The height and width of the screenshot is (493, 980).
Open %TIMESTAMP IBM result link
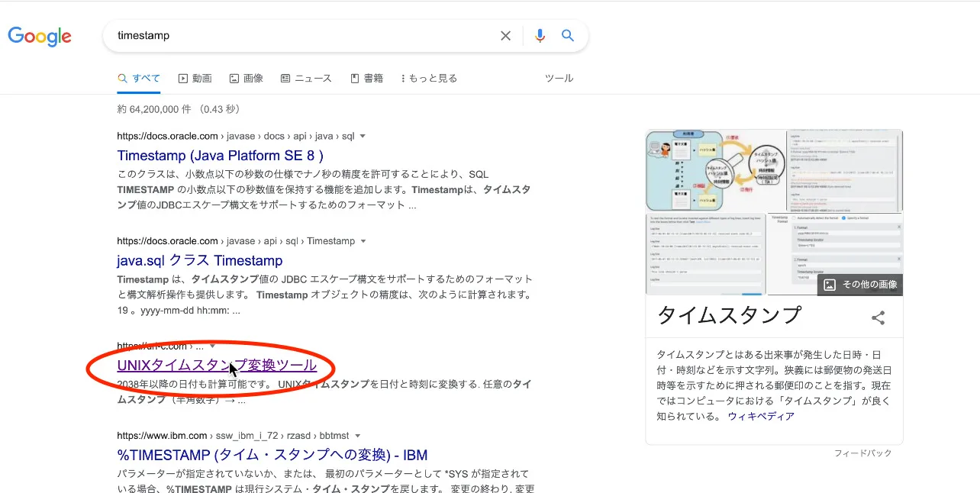point(272,456)
